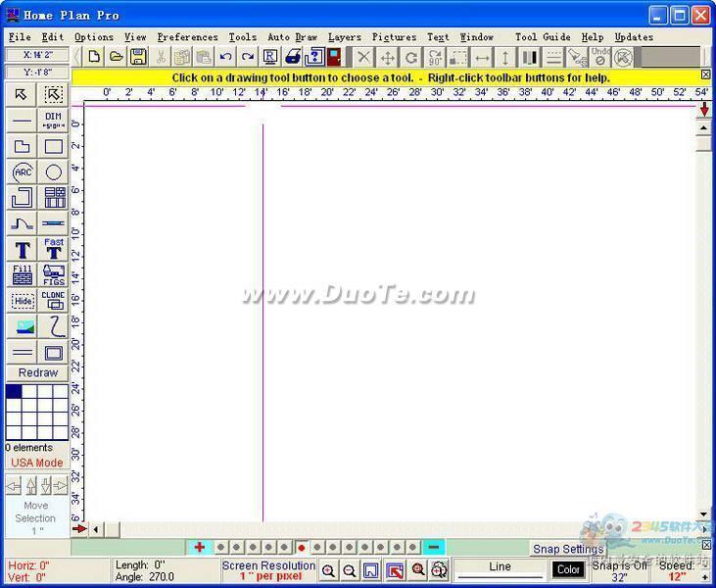The image size is (716, 588).
Task: Click the Snap Settings button
Action: click(568, 549)
